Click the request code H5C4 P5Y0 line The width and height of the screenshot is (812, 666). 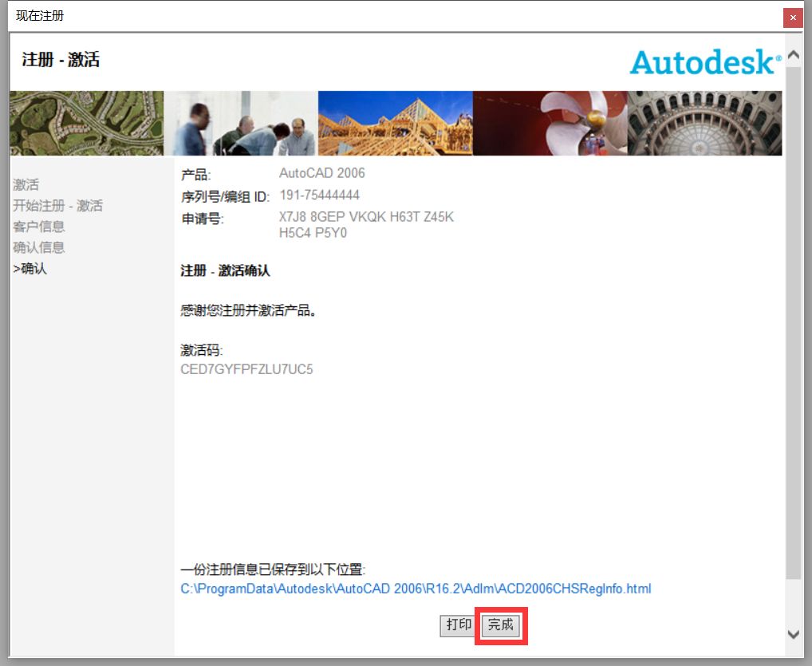(313, 233)
